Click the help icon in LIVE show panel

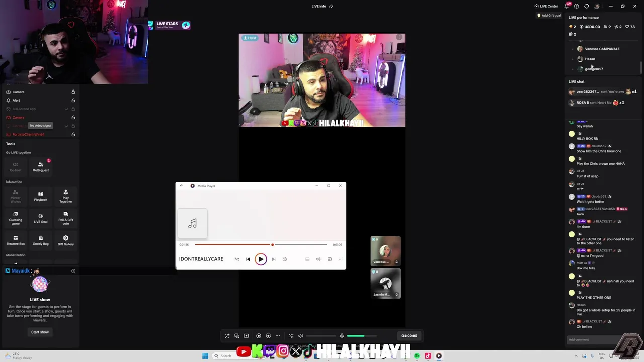click(x=73, y=271)
